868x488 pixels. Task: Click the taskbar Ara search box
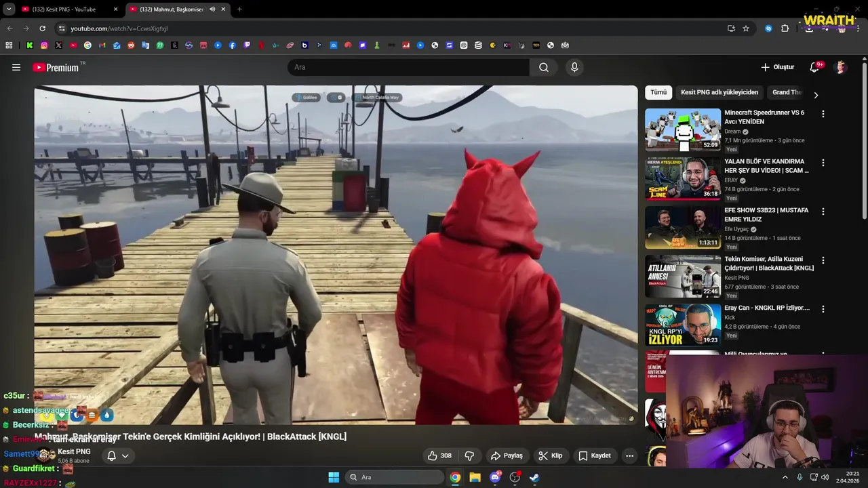point(395,477)
